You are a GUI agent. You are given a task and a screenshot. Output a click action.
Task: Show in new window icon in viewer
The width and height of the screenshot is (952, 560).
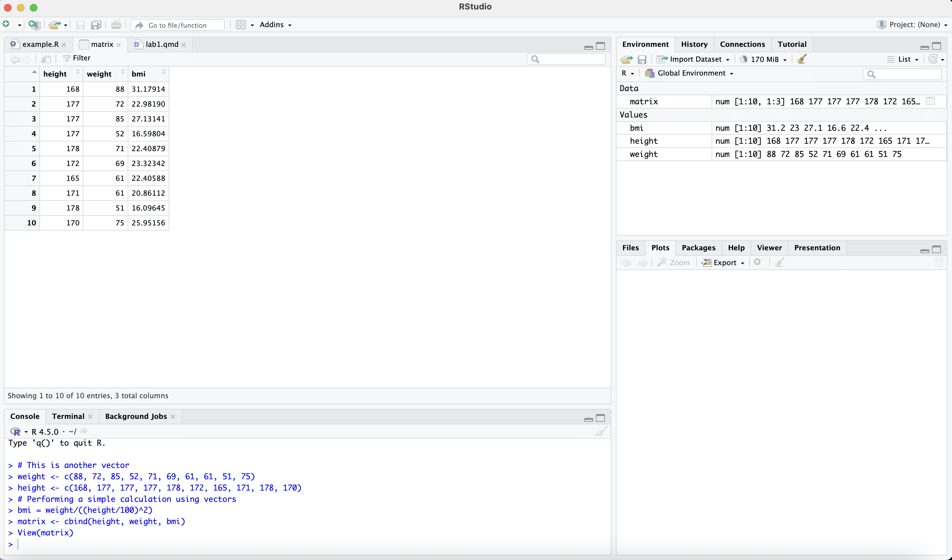[46, 59]
